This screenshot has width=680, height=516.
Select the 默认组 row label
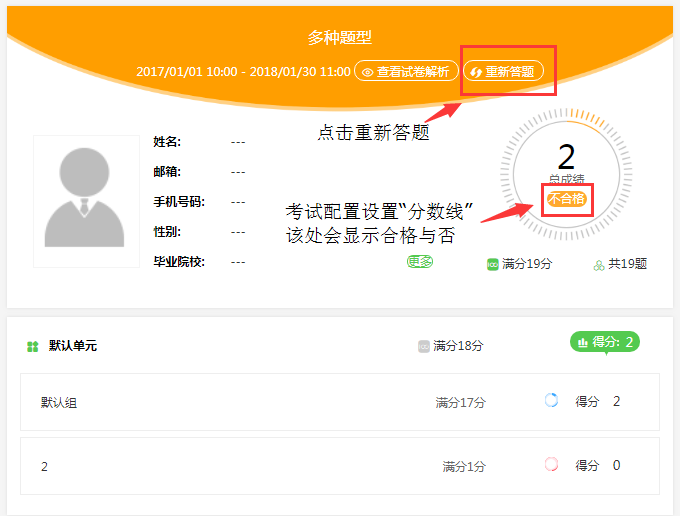click(59, 402)
